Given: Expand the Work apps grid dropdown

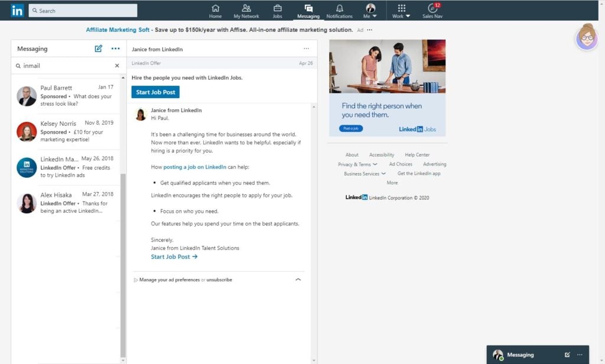Looking at the screenshot, I should coord(401,11).
